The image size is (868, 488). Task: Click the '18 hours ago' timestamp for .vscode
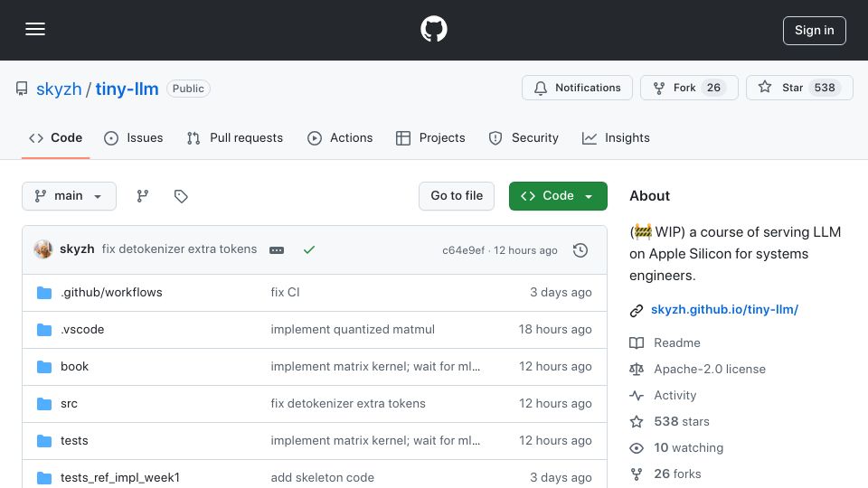pos(555,329)
